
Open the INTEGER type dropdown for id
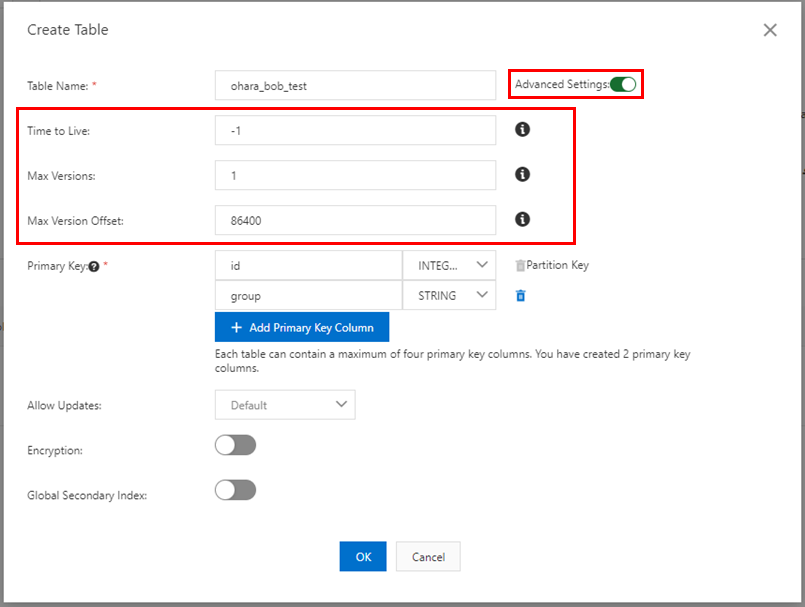click(449, 265)
